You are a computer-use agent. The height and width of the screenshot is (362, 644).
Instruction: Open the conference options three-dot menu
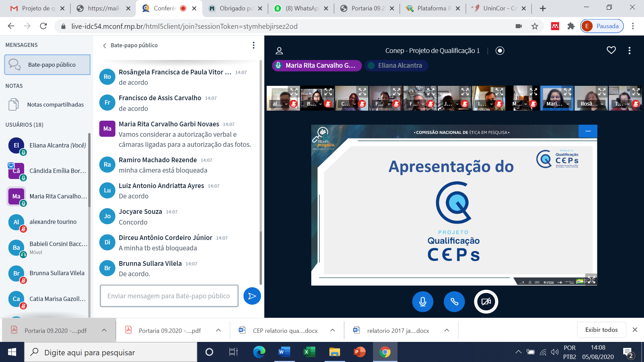(x=629, y=50)
